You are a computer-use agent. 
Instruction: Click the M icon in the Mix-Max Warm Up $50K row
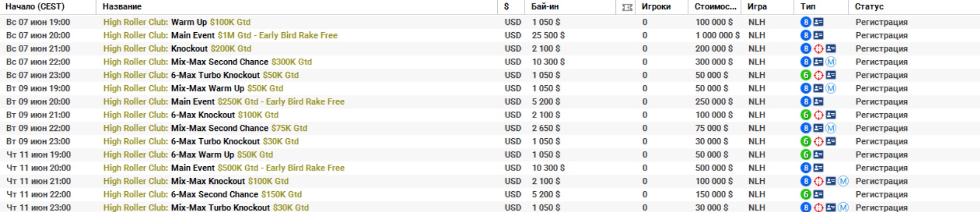tap(831, 88)
